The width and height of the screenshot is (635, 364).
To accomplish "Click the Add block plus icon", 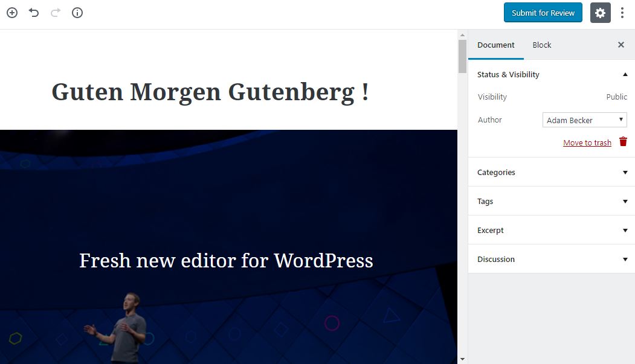I will click(12, 13).
